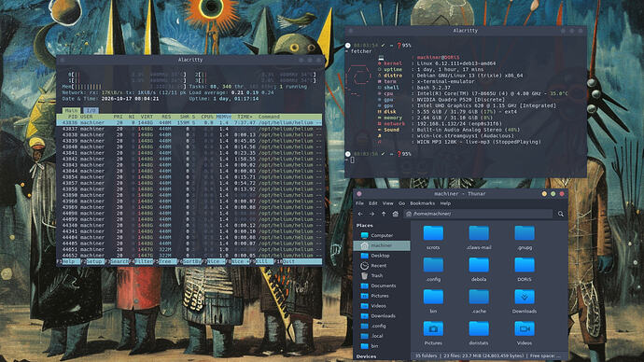Click 'distro' line in fetcher output
This screenshot has width=644, height=362.
(450, 76)
